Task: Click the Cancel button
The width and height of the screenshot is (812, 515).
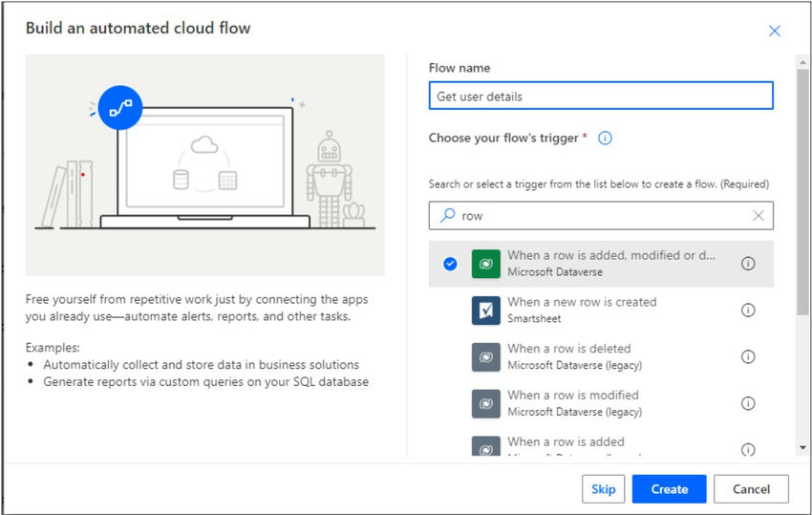Action: tap(751, 489)
